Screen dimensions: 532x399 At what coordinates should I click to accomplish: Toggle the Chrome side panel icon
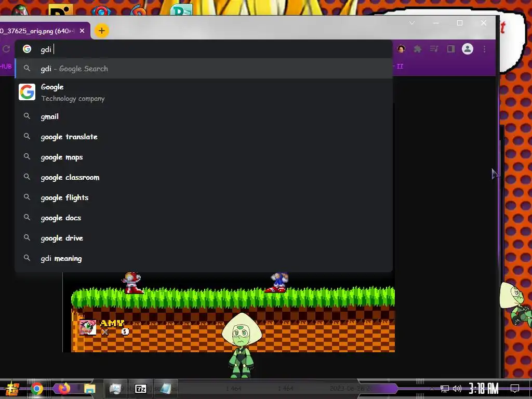coord(450,49)
